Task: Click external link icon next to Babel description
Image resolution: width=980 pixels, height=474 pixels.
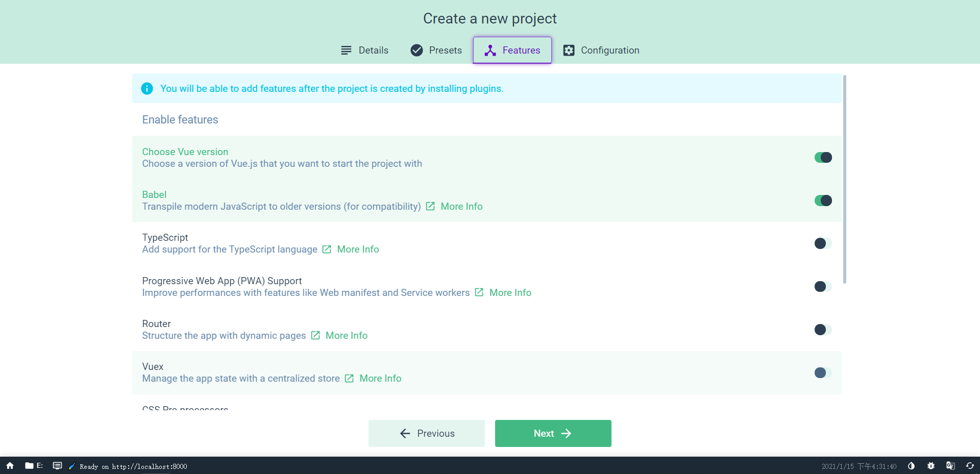Action: (x=430, y=206)
